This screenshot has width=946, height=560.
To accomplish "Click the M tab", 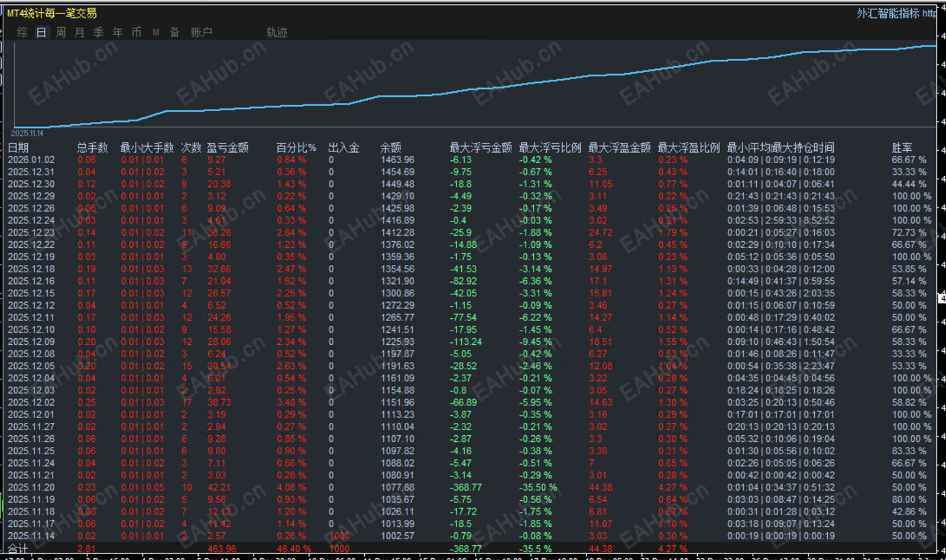I will click(x=155, y=33).
